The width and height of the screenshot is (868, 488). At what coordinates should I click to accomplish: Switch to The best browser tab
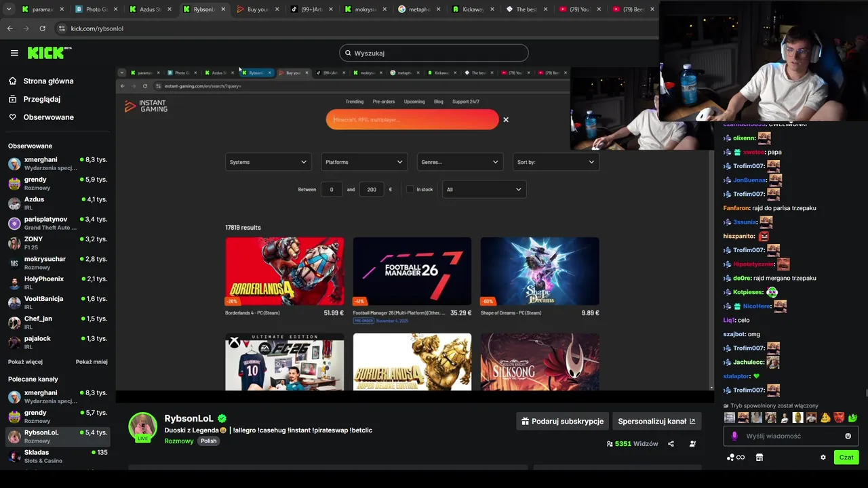tap(526, 9)
